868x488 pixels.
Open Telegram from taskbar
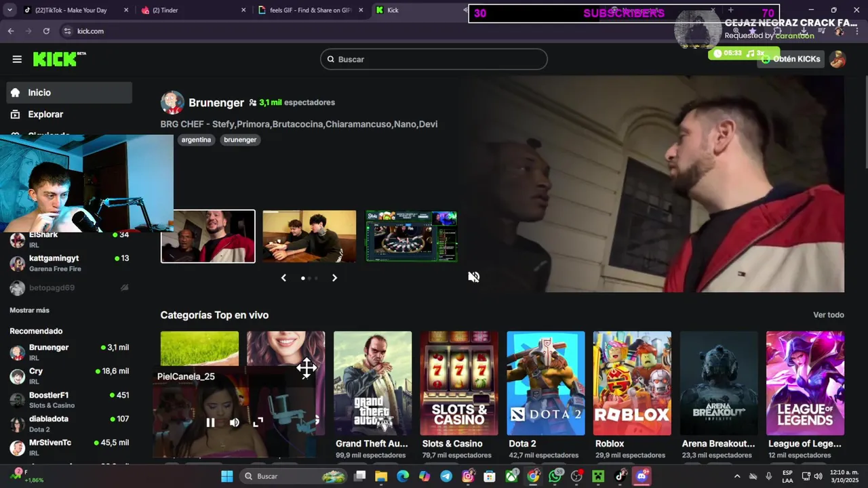click(x=446, y=476)
